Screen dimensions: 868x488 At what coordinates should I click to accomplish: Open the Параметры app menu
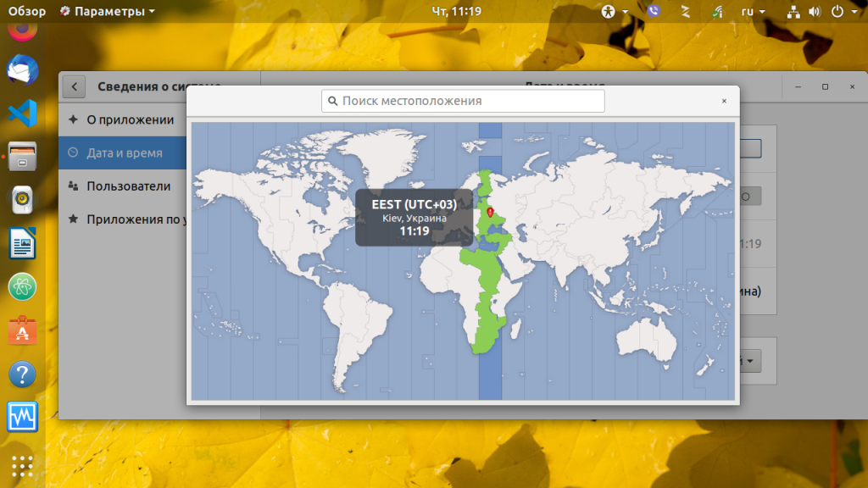point(108,12)
